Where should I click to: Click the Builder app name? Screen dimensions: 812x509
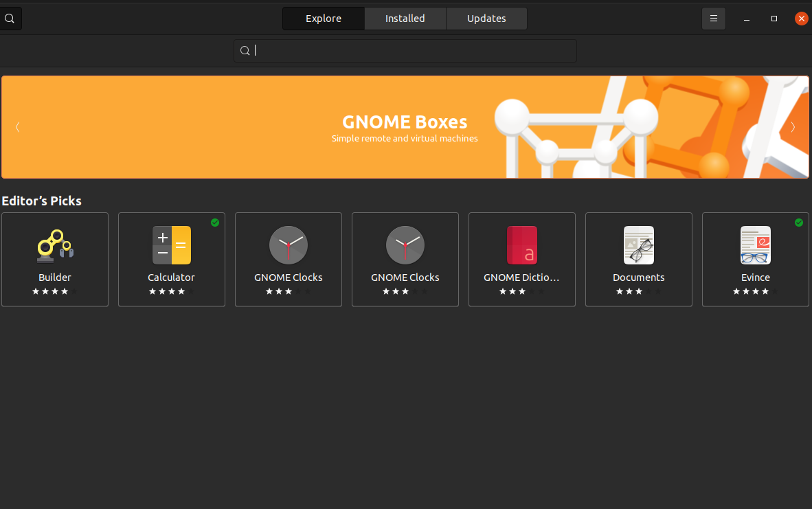coord(55,278)
